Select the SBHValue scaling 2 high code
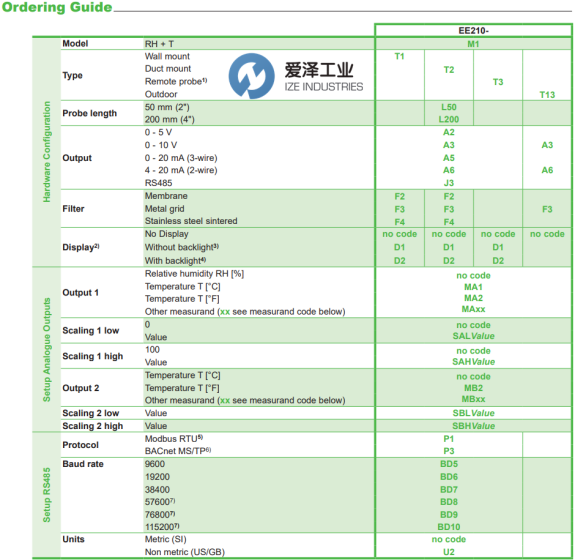Image resolution: width=576 pixels, height=560 pixels. [473, 426]
